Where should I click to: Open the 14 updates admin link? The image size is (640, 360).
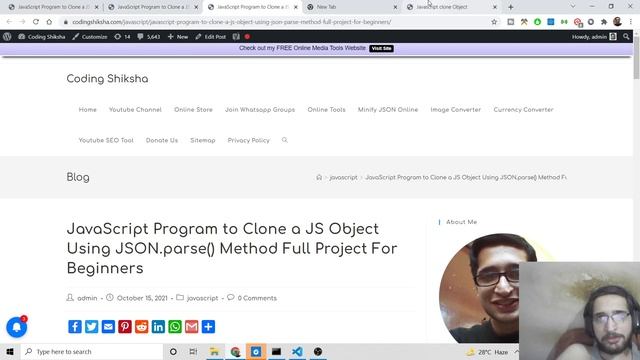(122, 36)
